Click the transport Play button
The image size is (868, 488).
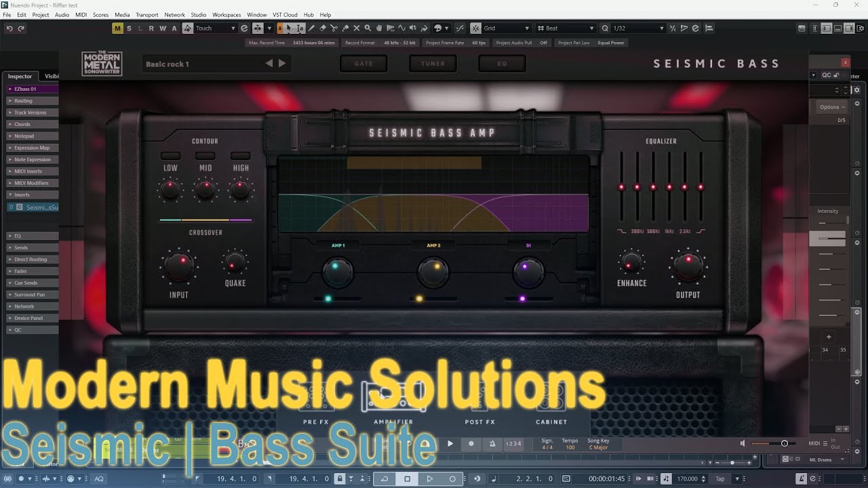429,479
